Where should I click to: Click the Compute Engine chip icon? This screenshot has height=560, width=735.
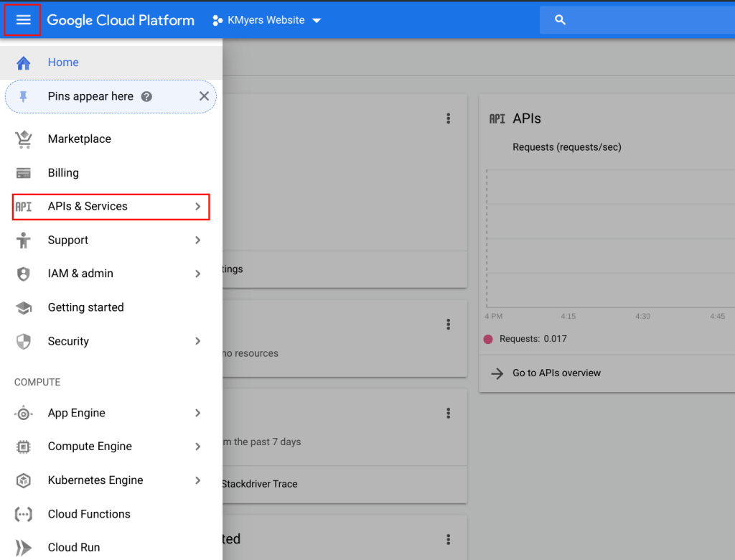tap(24, 447)
